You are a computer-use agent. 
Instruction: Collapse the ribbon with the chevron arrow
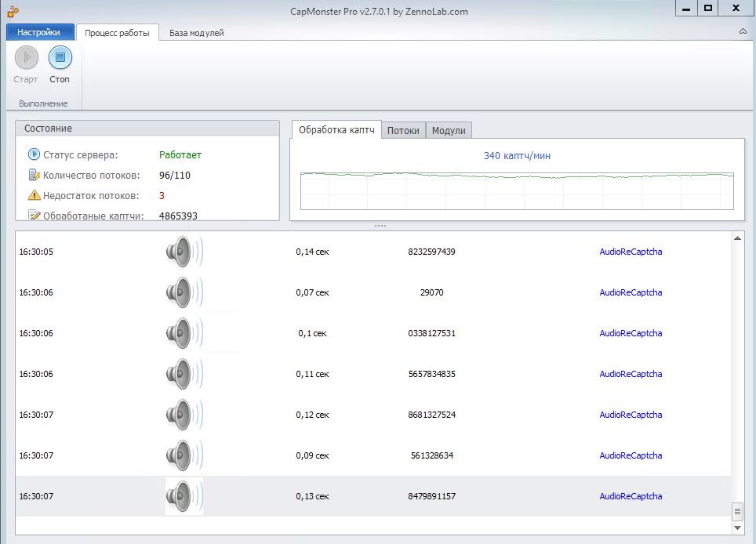743,32
